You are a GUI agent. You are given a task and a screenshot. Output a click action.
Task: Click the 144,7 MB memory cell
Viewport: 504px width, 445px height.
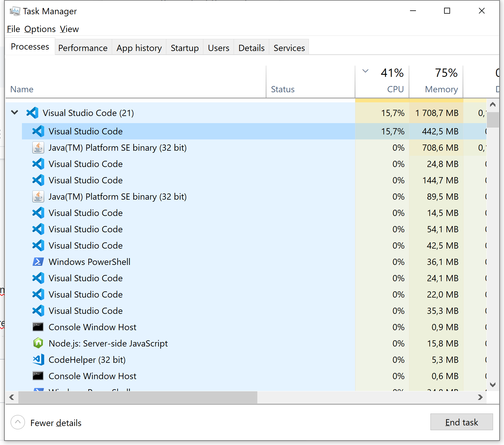[436, 180]
